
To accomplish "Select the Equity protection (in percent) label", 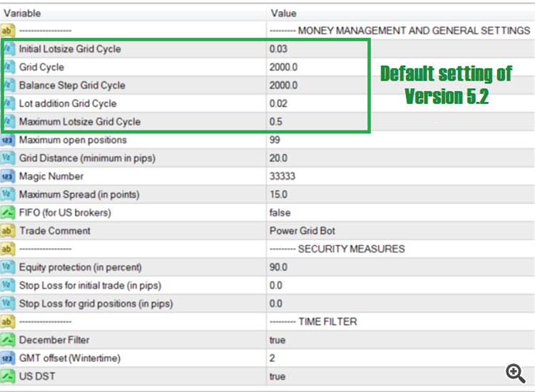I will [80, 267].
